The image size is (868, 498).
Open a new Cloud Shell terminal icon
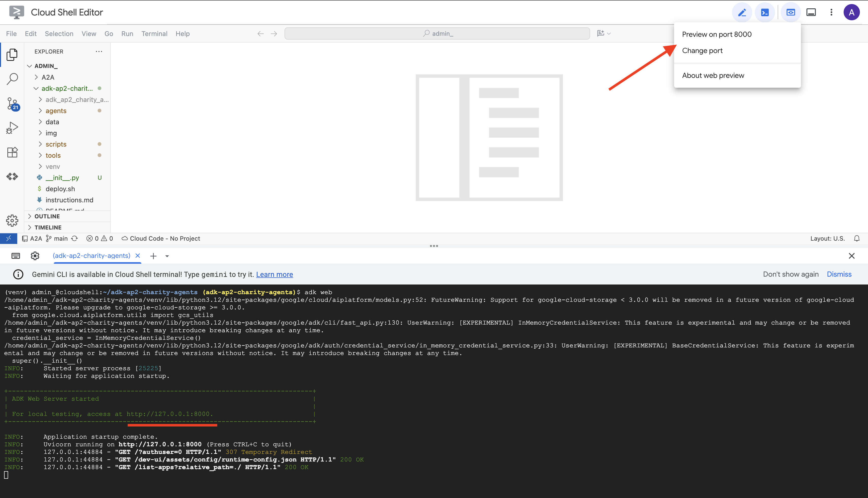[x=765, y=12]
